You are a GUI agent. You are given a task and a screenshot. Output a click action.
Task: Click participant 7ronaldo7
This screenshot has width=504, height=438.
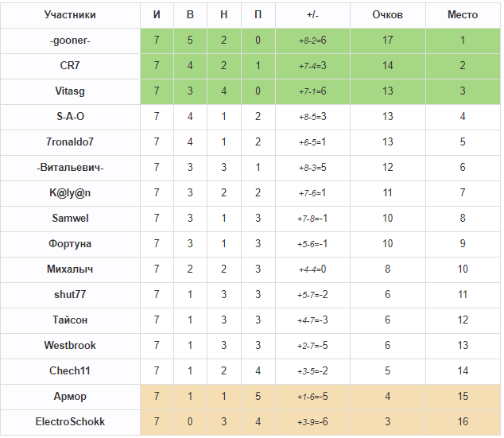point(70,141)
